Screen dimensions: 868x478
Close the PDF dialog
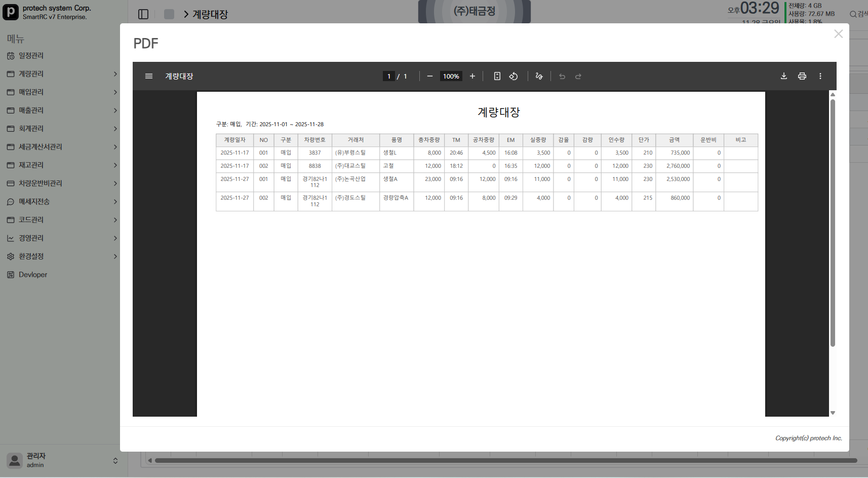coord(839,34)
